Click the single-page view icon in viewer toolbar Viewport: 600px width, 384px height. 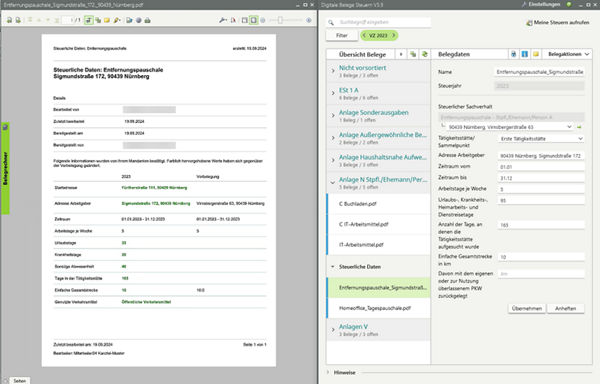(x=245, y=20)
